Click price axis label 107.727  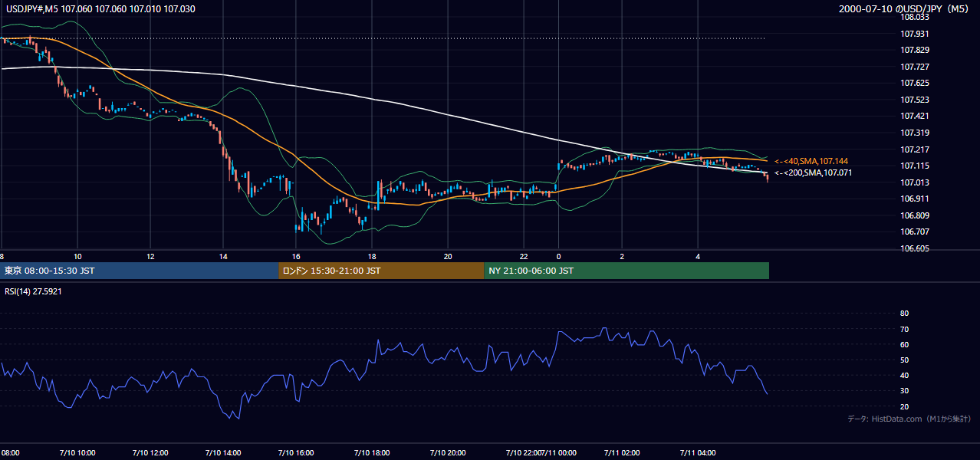pos(915,67)
